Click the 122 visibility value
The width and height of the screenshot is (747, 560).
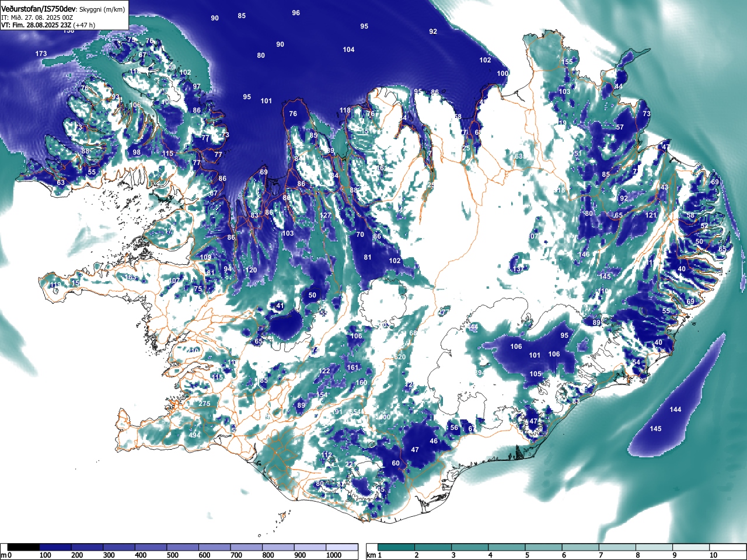[324, 371]
